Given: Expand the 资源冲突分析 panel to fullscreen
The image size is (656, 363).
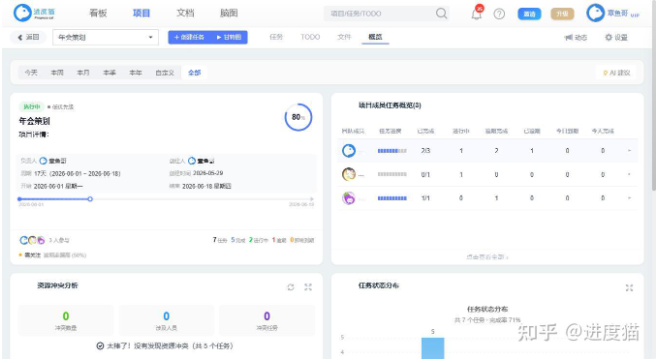Looking at the screenshot, I should point(308,287).
